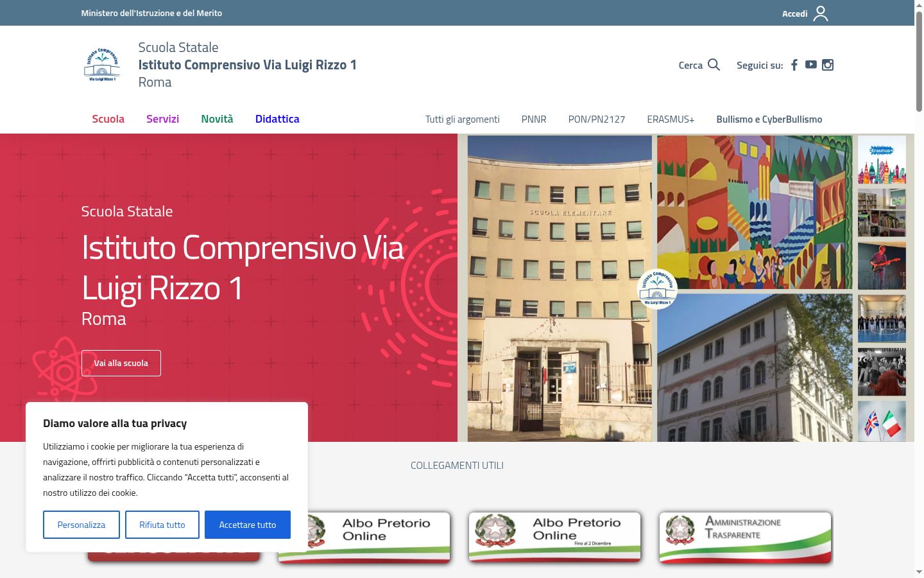Click the library bookshelves thumbnail
The image size is (924, 578).
(882, 213)
